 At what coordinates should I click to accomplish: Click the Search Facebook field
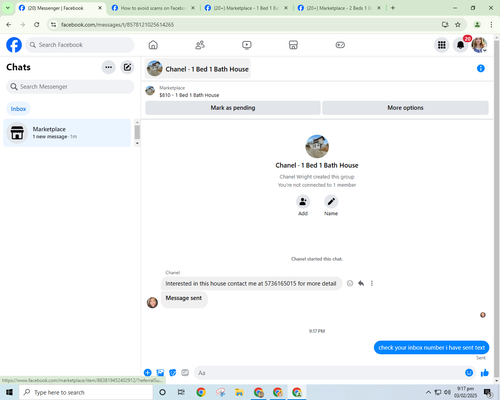80,45
